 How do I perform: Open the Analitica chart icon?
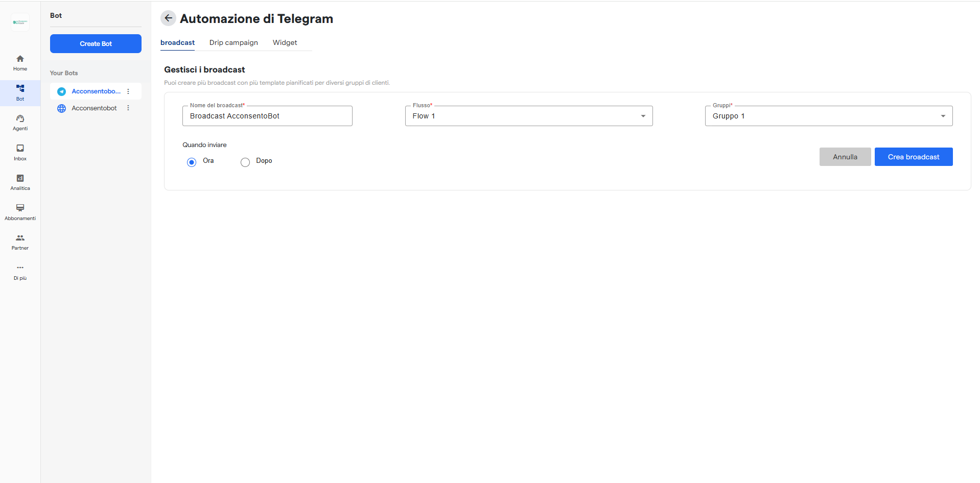point(20,179)
